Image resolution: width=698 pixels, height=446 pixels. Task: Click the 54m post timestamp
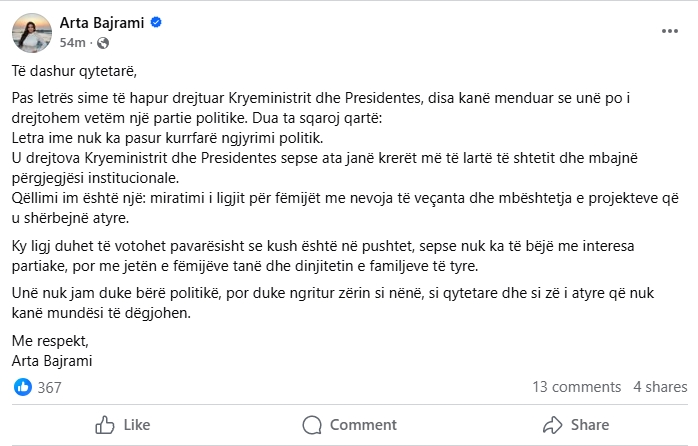(73, 43)
